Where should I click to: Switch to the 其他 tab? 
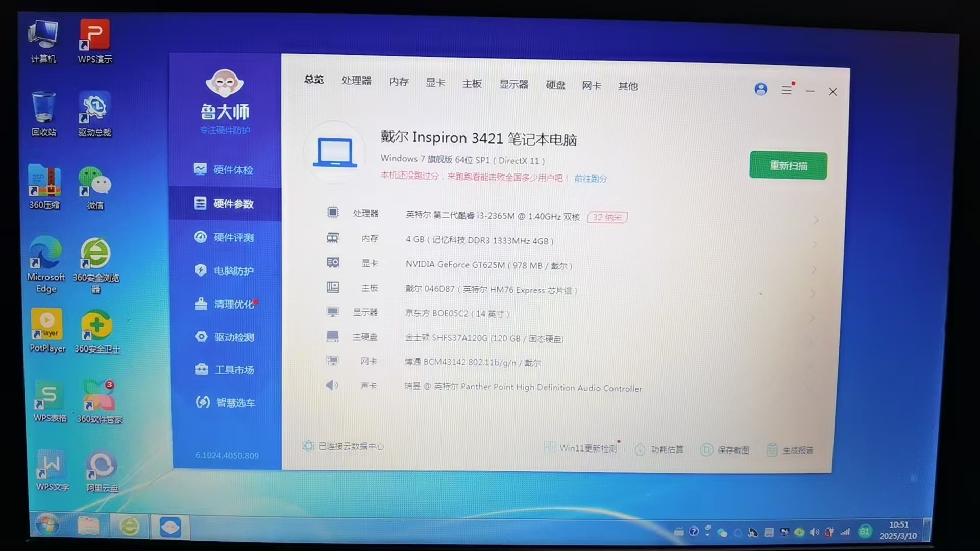click(x=628, y=86)
